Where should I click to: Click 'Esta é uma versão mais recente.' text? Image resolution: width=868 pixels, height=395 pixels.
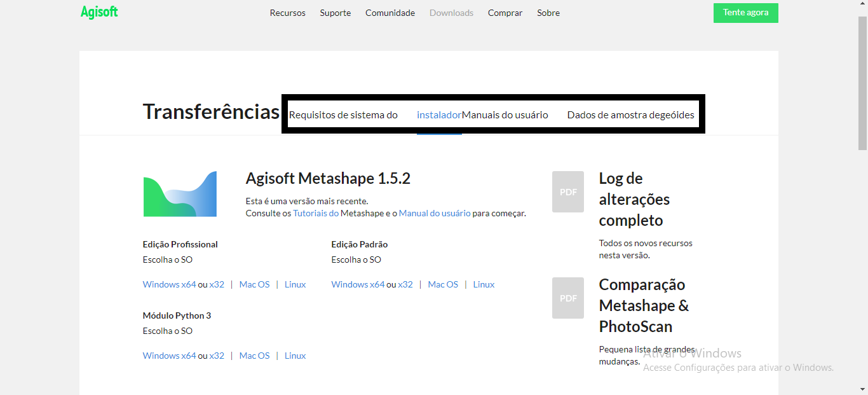(307, 202)
